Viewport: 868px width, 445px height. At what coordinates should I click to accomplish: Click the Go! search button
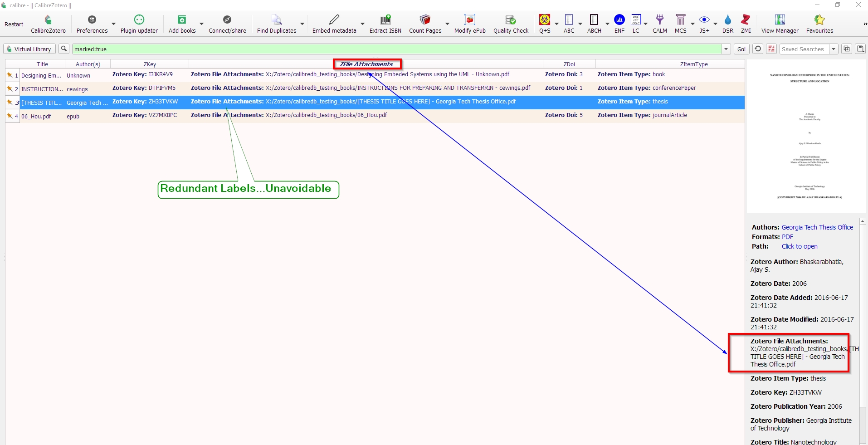(741, 49)
